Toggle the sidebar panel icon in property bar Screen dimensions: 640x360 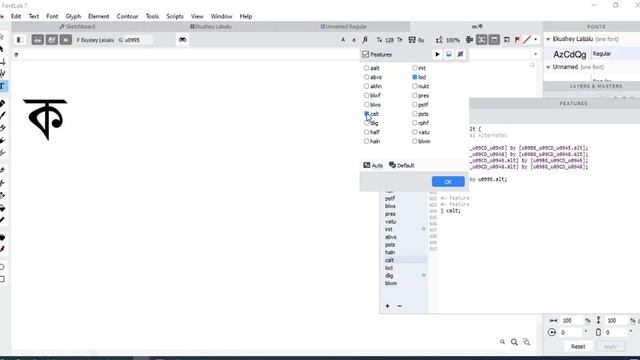pos(19,40)
